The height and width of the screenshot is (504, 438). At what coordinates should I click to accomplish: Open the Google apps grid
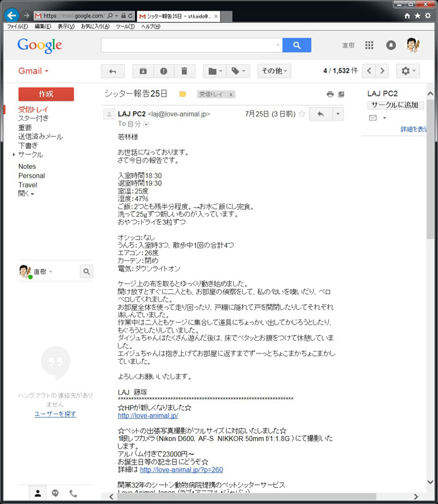369,45
